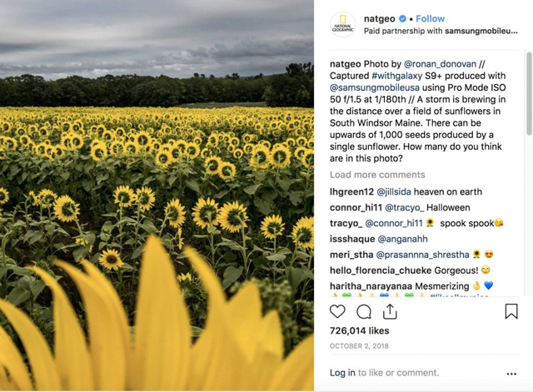Click the National Geographic profile avatar

(342, 25)
